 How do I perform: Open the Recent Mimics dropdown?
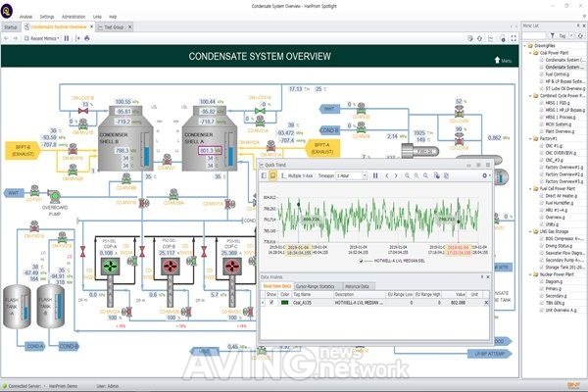(42, 38)
